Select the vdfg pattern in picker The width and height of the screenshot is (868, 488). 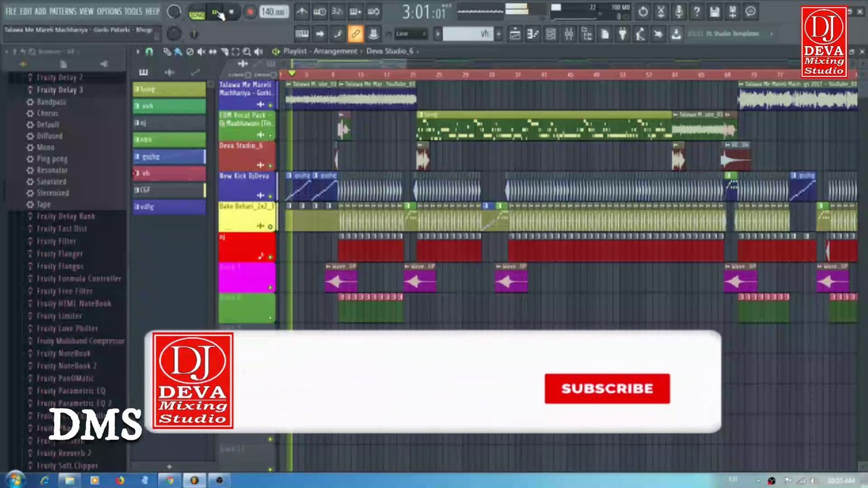(170, 207)
